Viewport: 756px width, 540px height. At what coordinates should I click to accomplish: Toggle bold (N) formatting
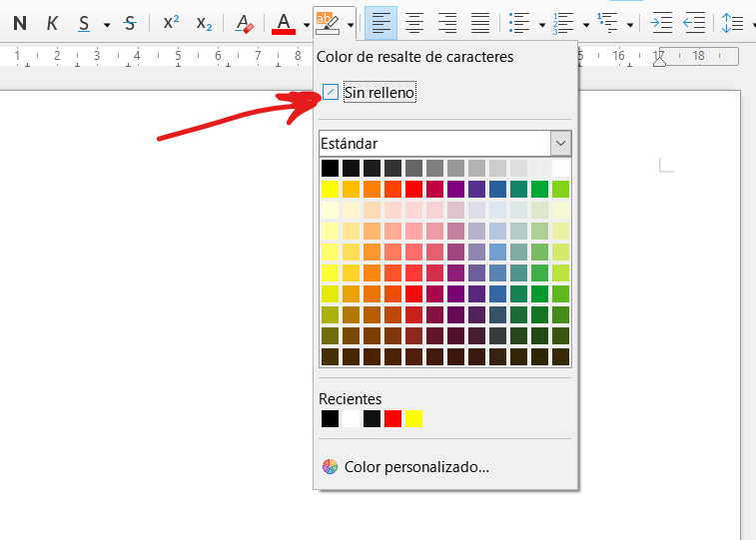[x=20, y=22]
